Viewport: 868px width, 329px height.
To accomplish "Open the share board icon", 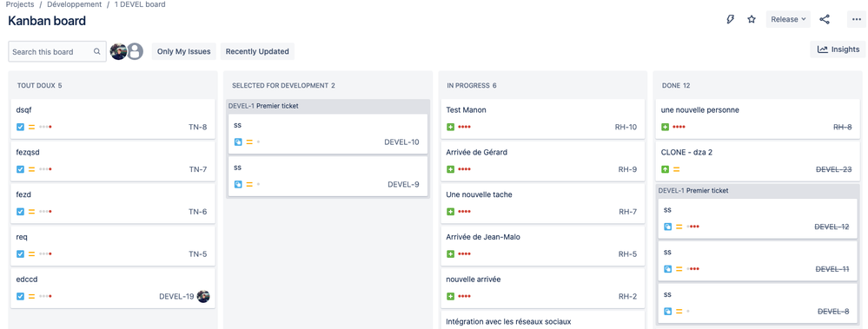I will click(825, 19).
